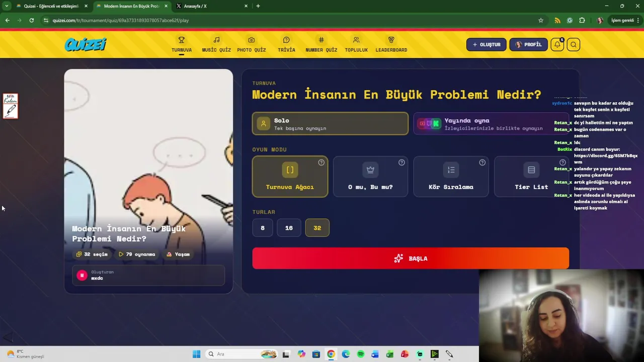The height and width of the screenshot is (362, 644).
Task: Bookmark this page with star icon
Action: [x=541, y=20]
